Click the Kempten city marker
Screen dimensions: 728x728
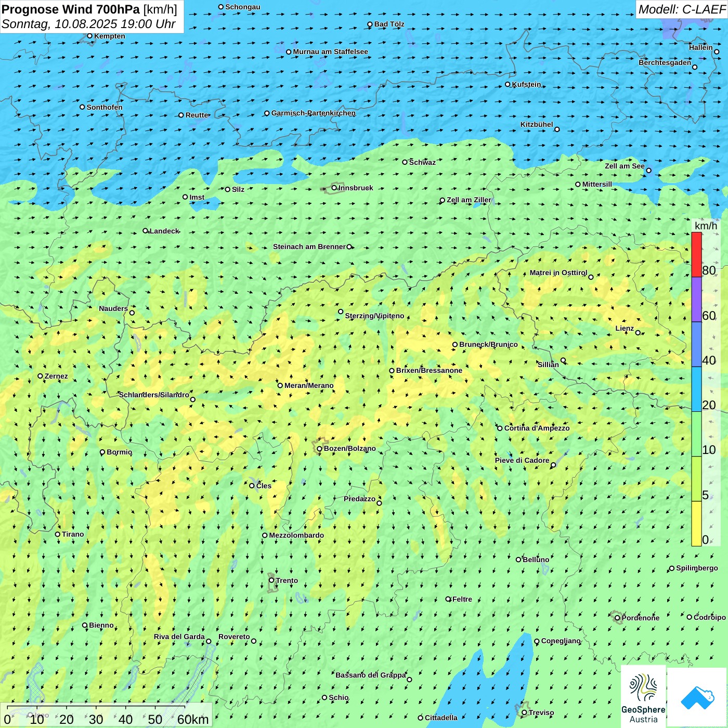(x=89, y=36)
